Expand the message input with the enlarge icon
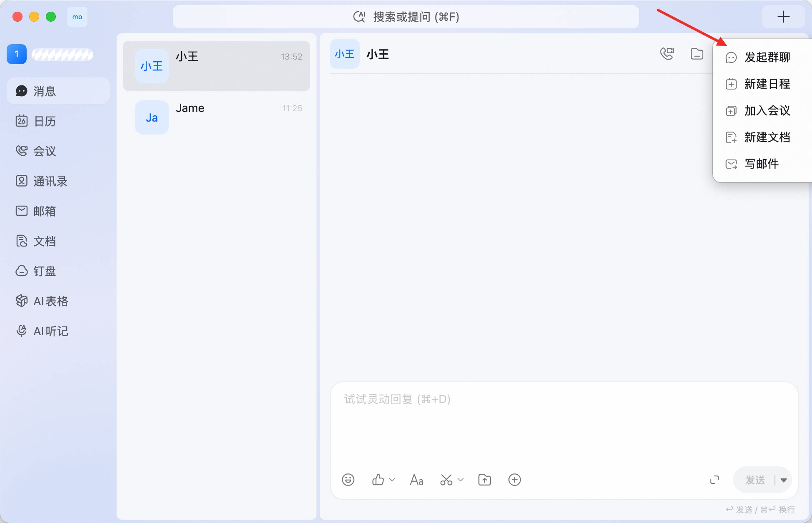This screenshot has height=523, width=812. 715,480
